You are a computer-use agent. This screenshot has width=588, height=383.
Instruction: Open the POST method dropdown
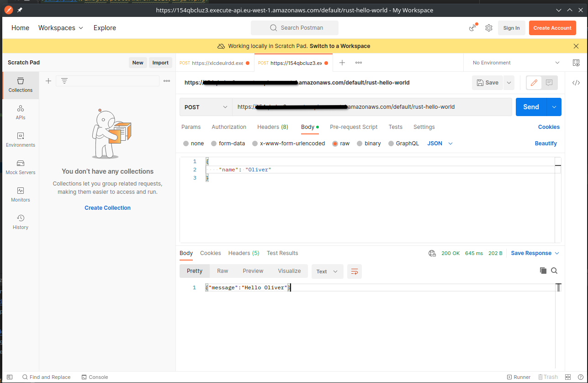(206, 107)
